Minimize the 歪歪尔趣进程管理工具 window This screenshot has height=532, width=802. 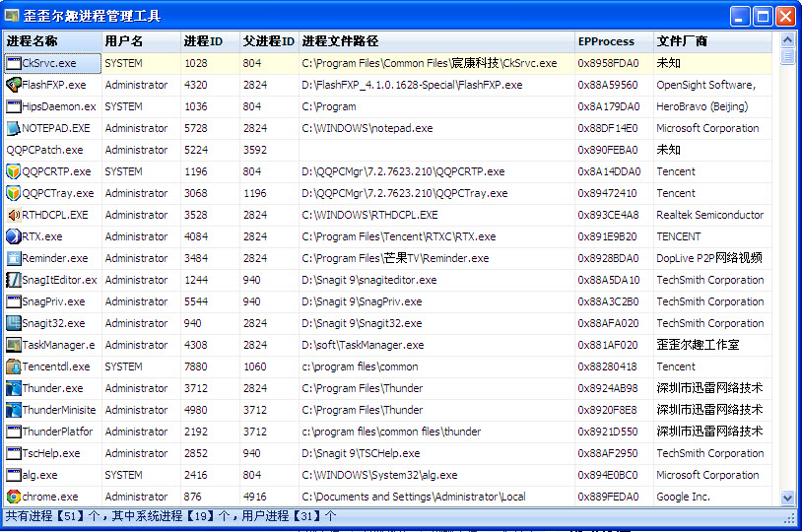[x=740, y=17]
